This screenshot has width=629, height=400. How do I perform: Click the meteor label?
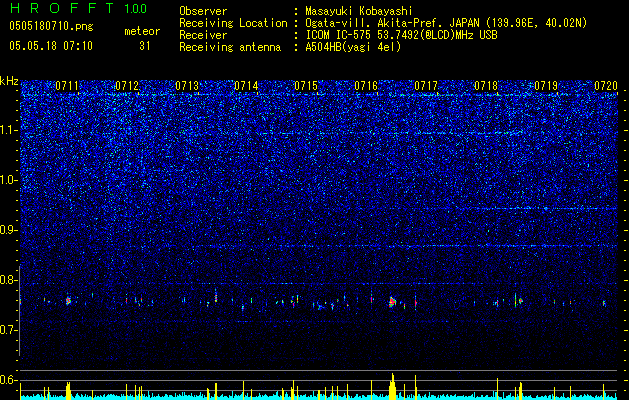(142, 31)
